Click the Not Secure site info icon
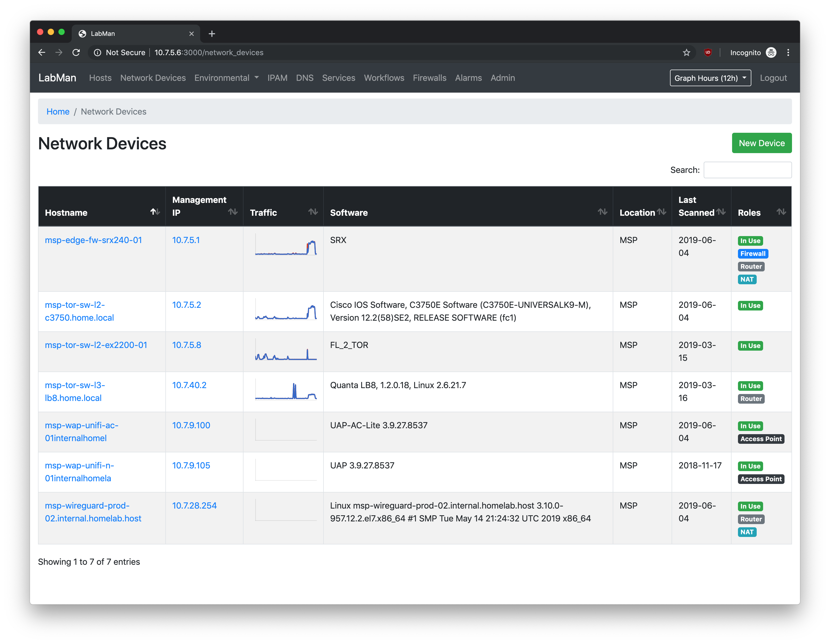The height and width of the screenshot is (644, 830). [98, 52]
